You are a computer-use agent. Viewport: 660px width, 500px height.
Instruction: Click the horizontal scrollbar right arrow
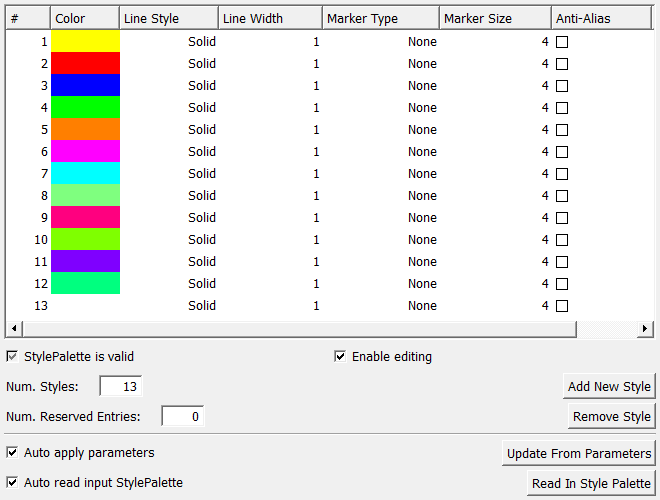point(646,328)
